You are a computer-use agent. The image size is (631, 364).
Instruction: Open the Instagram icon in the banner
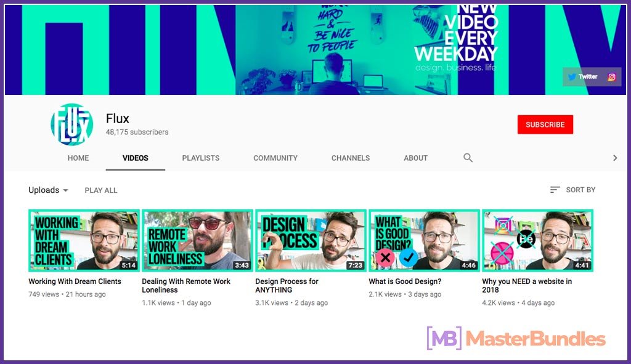[x=612, y=77]
